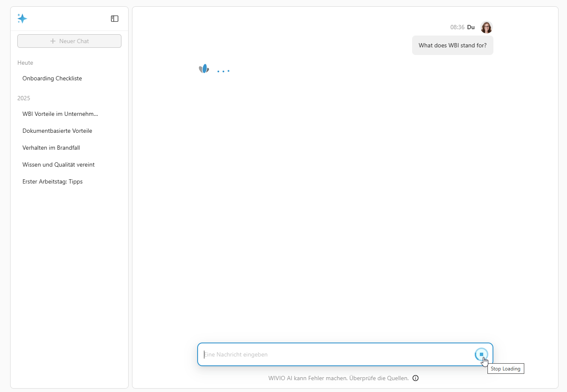The height and width of the screenshot is (392, 567).
Task: Select the WBI question message bubble
Action: click(x=452, y=45)
